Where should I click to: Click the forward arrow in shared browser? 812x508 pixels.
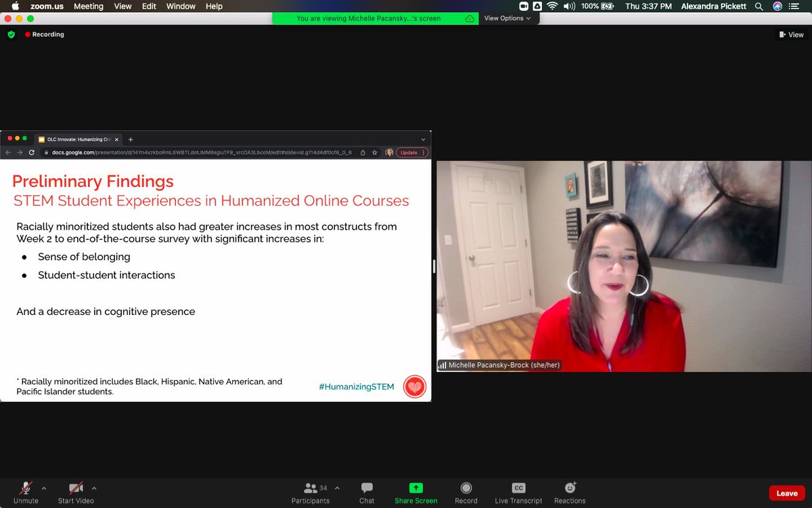pyautogui.click(x=20, y=152)
